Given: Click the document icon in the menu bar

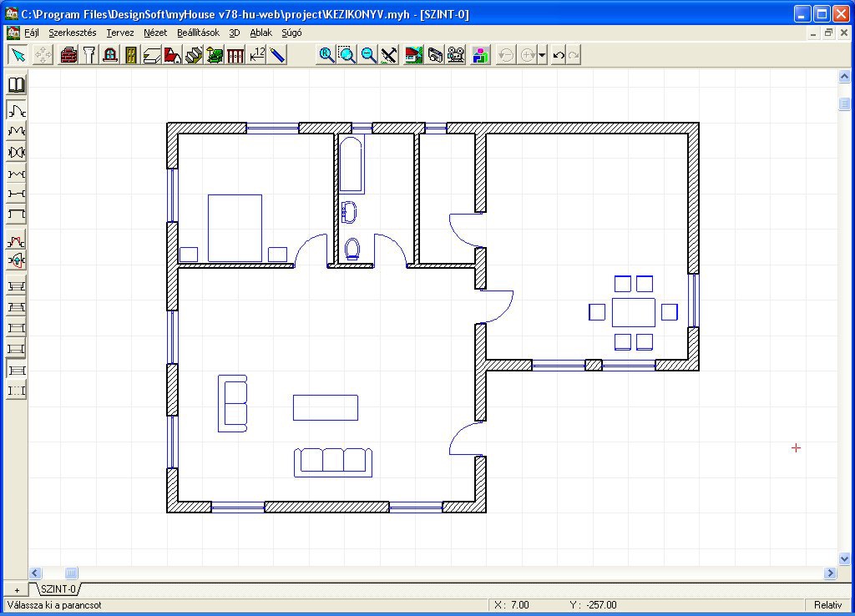Looking at the screenshot, I should click(13, 33).
